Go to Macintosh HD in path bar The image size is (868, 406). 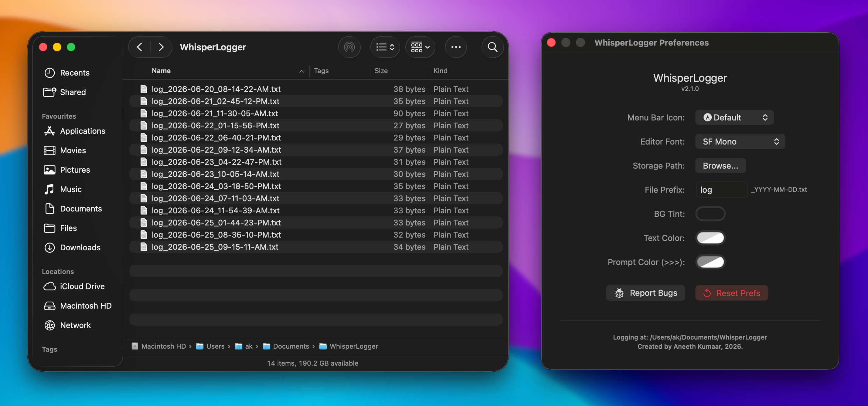159,346
